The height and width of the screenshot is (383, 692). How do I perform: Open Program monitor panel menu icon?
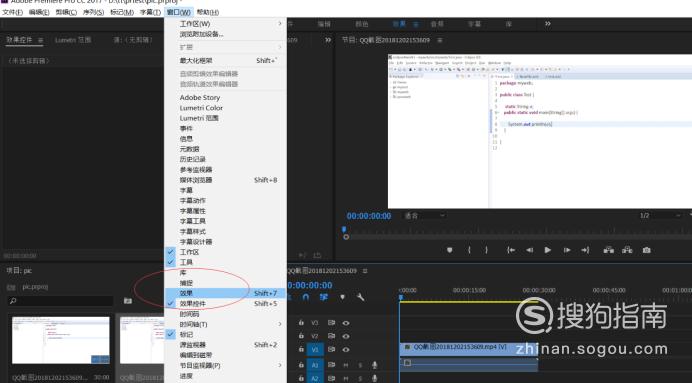point(440,40)
